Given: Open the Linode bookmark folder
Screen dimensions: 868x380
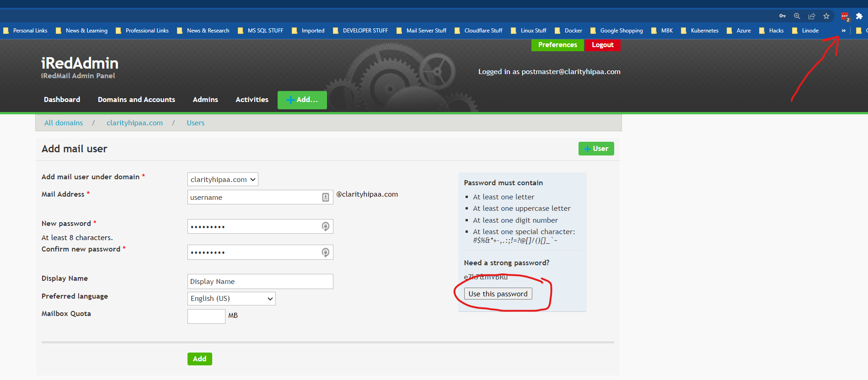Looking at the screenshot, I should [x=805, y=31].
